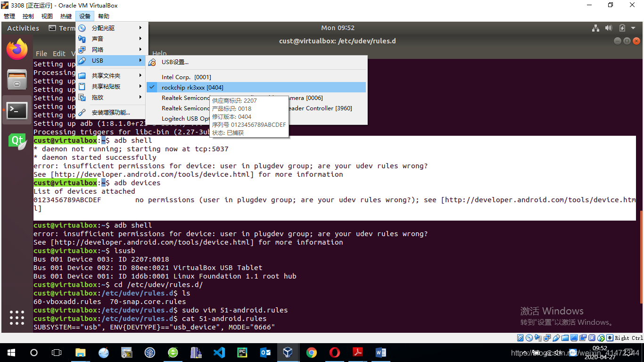Expand the 共享粘贴板 submenu
Screen dimensions: 644x362
(112, 87)
